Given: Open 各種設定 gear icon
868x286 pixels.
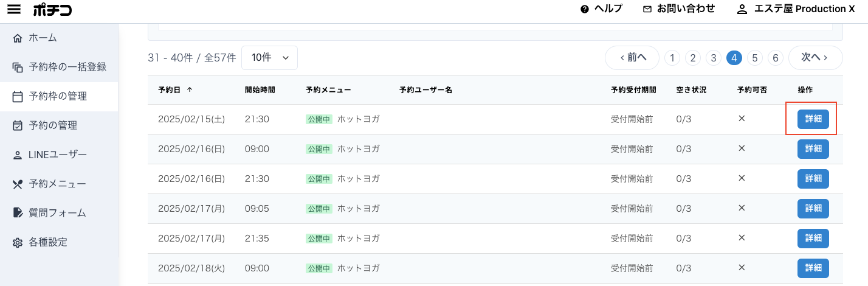Looking at the screenshot, I should (x=18, y=242).
